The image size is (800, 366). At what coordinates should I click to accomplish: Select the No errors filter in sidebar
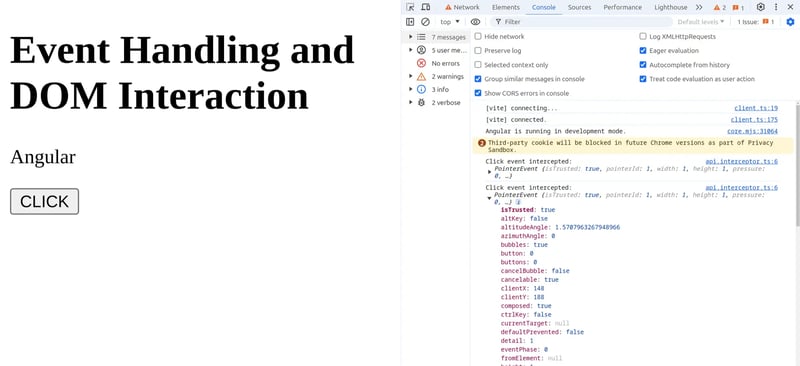(438, 63)
